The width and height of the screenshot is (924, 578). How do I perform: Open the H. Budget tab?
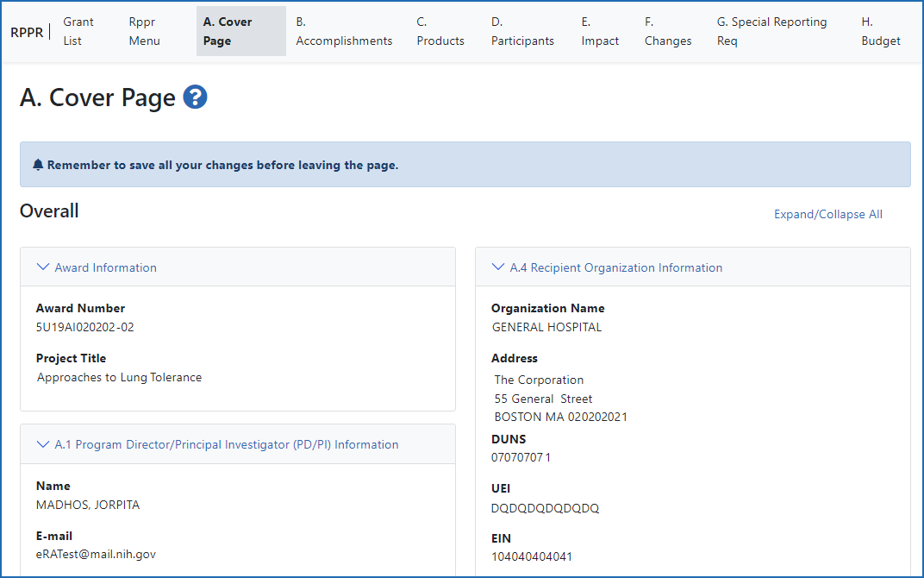coord(880,31)
